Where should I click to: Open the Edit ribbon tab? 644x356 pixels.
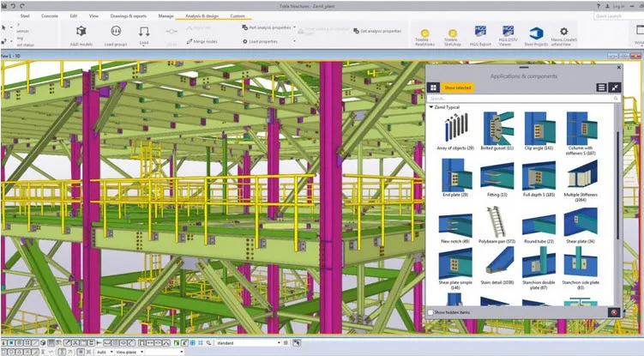coord(74,16)
